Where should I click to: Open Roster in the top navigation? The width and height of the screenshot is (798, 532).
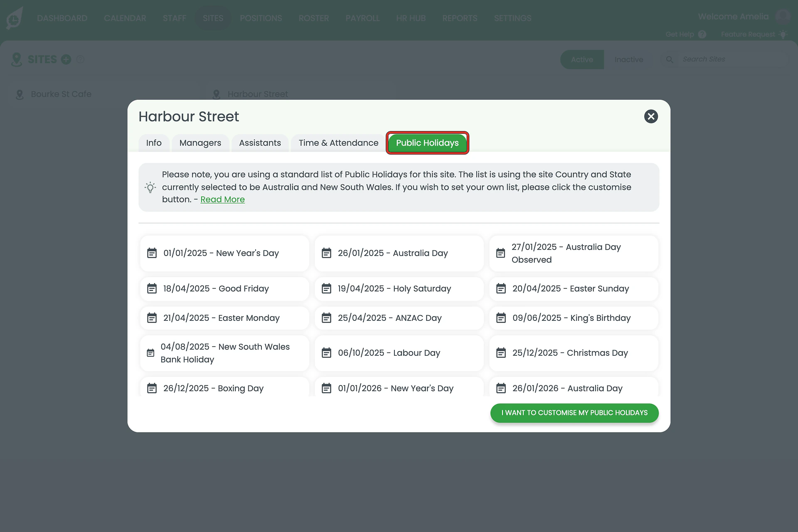click(x=313, y=18)
